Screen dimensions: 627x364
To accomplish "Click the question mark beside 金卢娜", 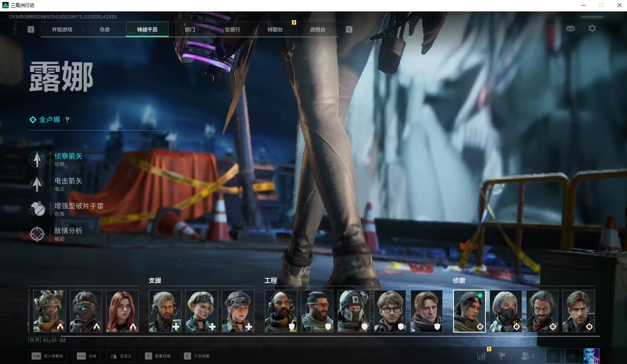I will click(x=67, y=120).
